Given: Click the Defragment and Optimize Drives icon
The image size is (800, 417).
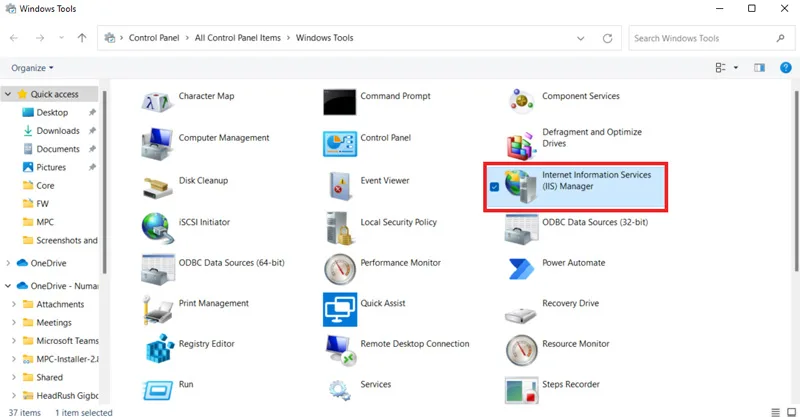Looking at the screenshot, I should pyautogui.click(x=521, y=145).
